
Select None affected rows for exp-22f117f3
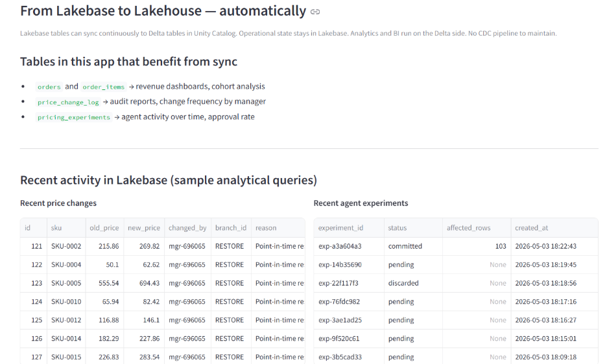pyautogui.click(x=477, y=283)
